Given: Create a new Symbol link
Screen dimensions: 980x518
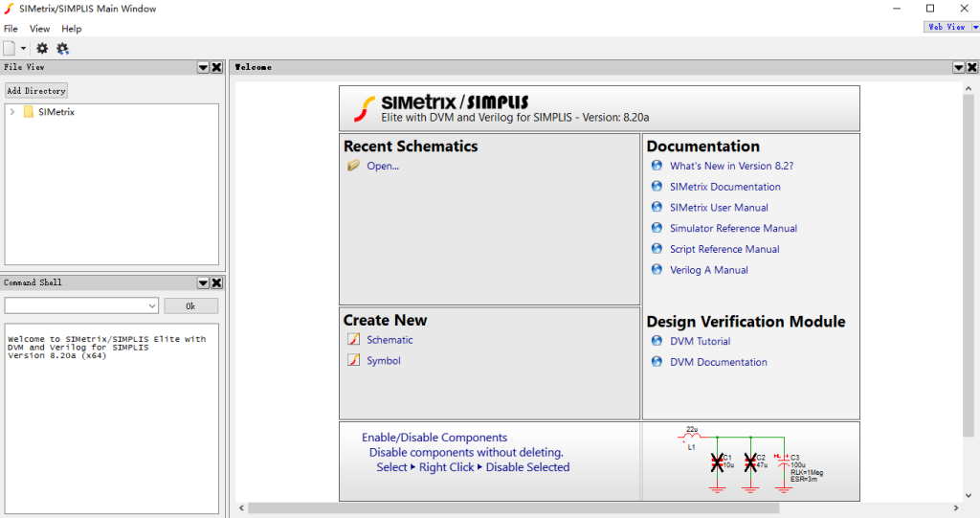Looking at the screenshot, I should 384,360.
